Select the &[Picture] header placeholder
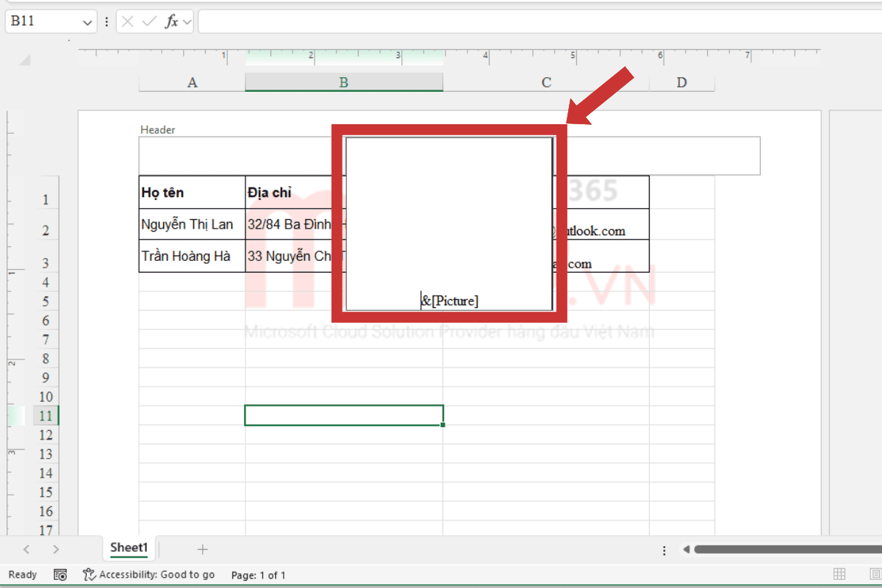This screenshot has height=588, width=882. coord(450,300)
